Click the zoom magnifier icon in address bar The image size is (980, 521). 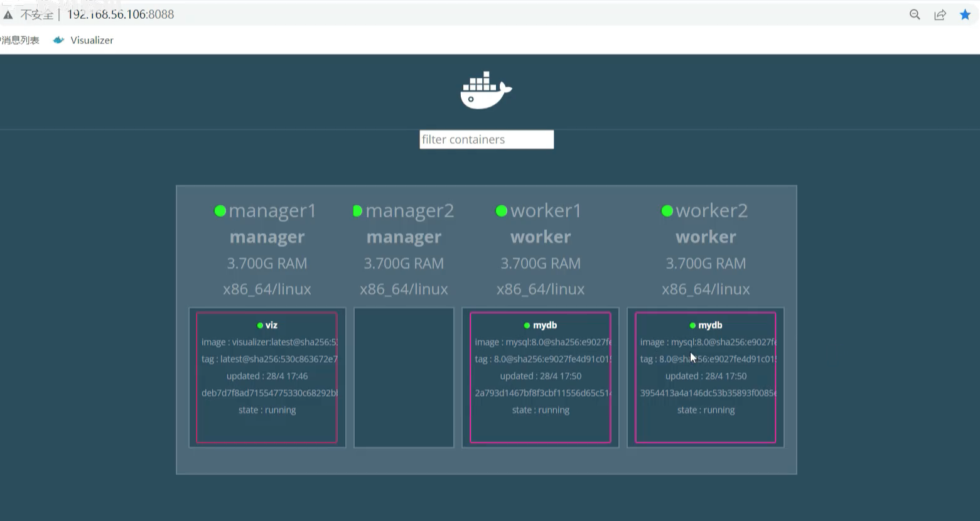tap(915, 14)
